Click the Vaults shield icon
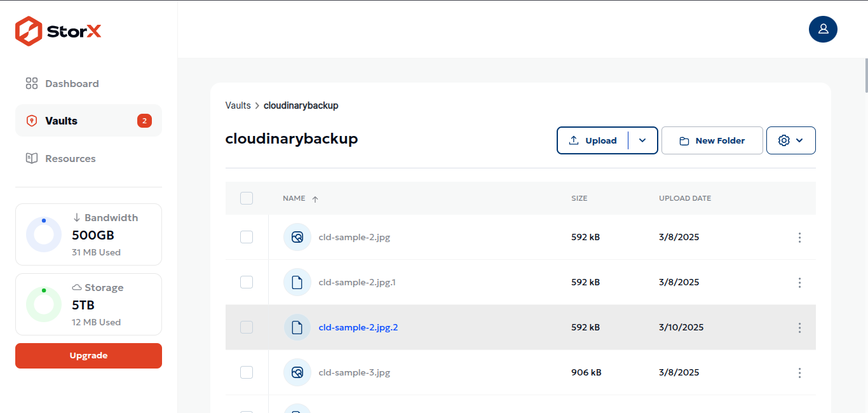 point(32,121)
